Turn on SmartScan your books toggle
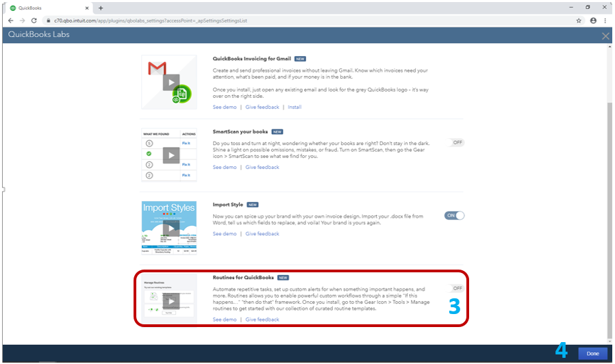 (455, 142)
